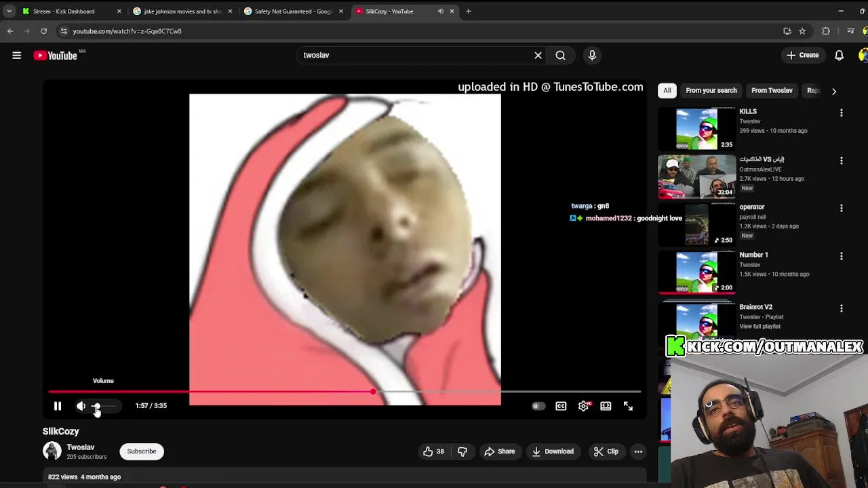Start voice search with microphone

coord(592,56)
